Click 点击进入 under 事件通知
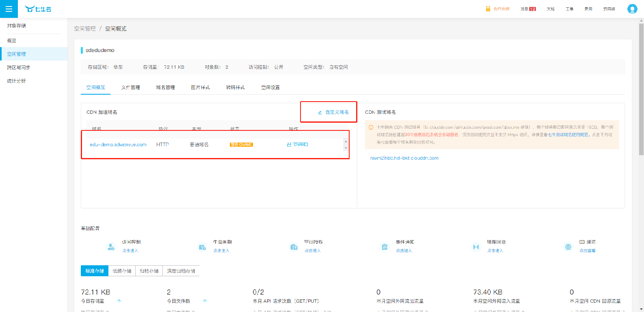644x312 pixels. tap(404, 251)
